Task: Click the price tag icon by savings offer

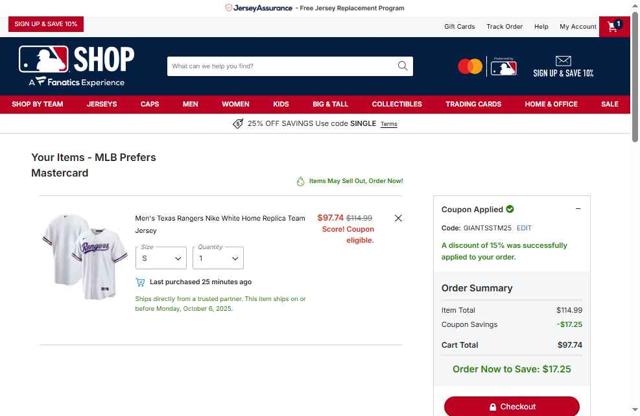Action: 238,123
